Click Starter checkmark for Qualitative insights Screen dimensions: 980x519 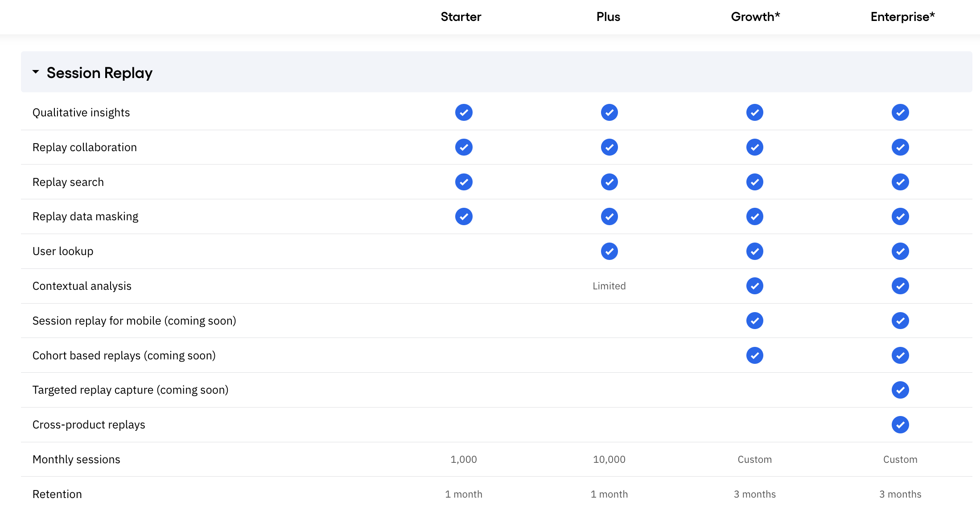(x=464, y=112)
